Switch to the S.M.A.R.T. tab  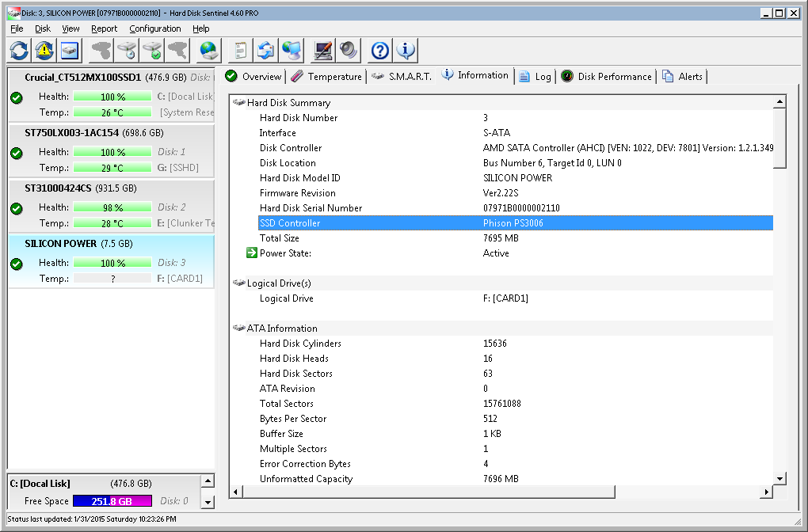402,77
